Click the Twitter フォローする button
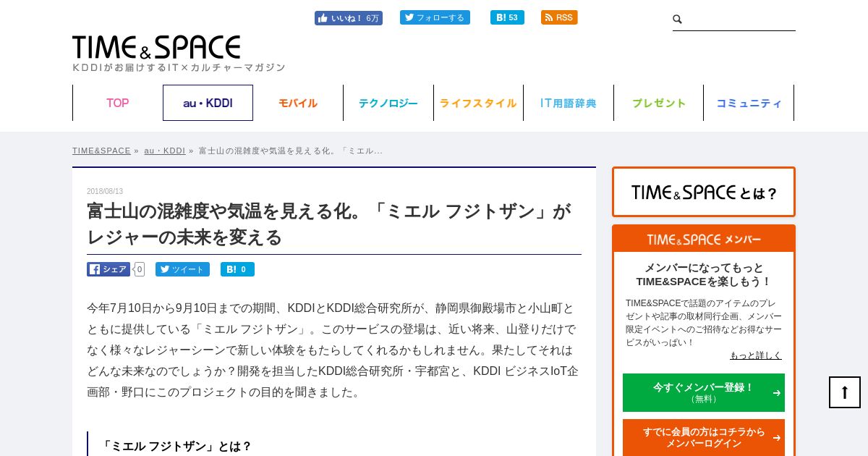Viewport: 868px width, 456px height. 435,17
